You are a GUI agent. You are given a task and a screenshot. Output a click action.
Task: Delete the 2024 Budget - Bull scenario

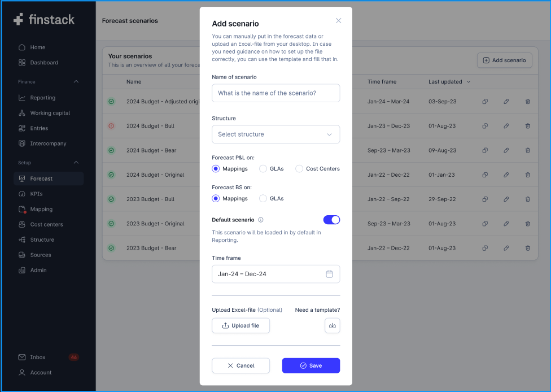click(x=527, y=126)
